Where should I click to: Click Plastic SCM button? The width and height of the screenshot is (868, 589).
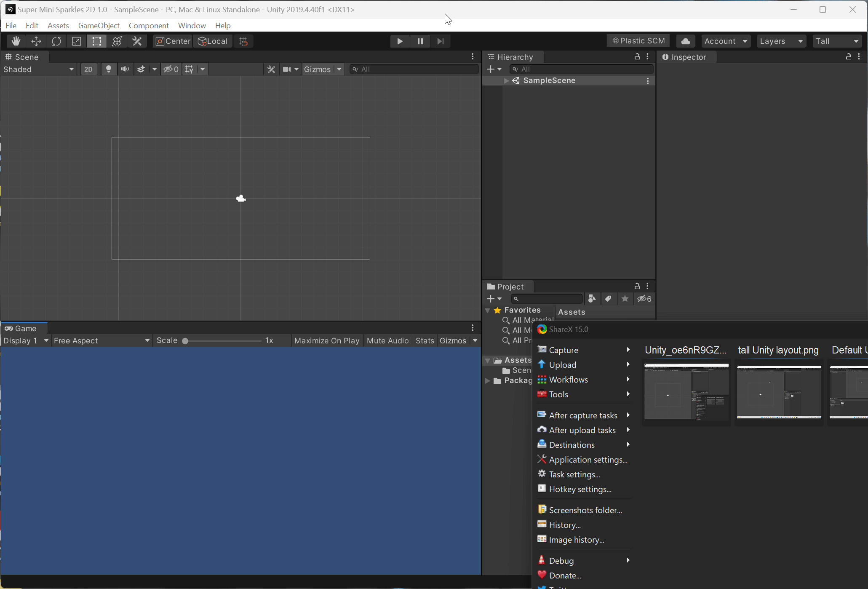(x=638, y=41)
